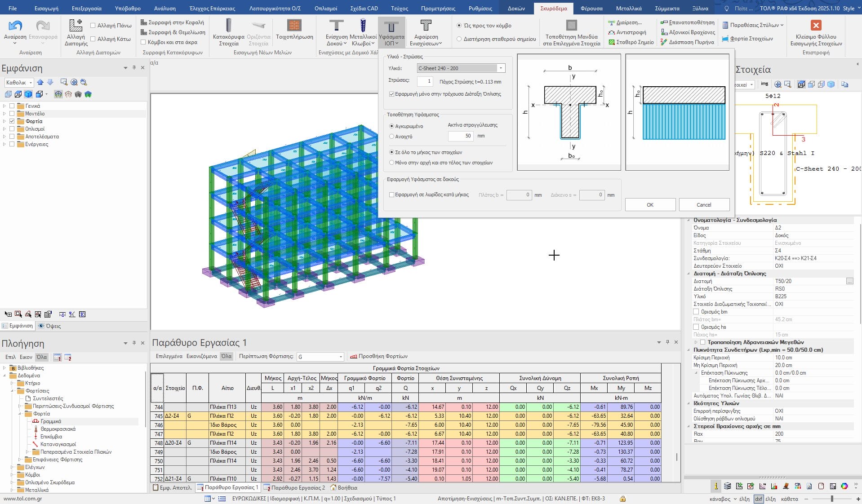Open the Περίπτωση Φόρτισης dropdown

[x=340, y=357]
